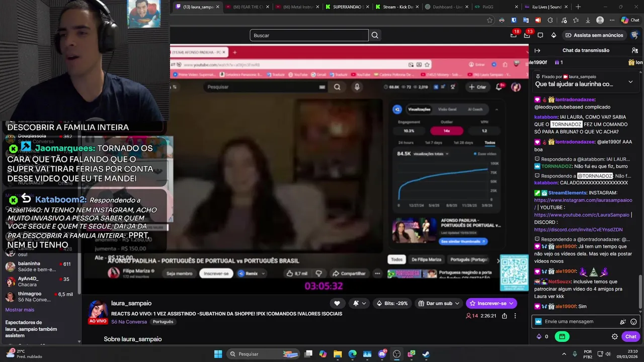Open Twitch user avatar menu
The width and height of the screenshot is (644, 362).
635,35
